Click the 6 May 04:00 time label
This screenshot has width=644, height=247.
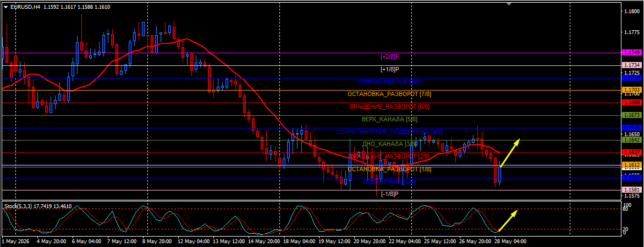click(87, 242)
